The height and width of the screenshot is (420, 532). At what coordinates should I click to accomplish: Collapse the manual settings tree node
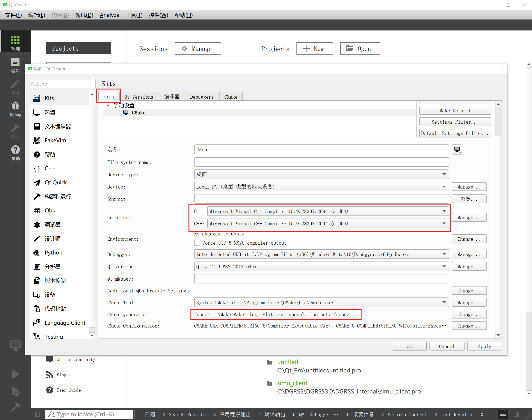coord(108,105)
